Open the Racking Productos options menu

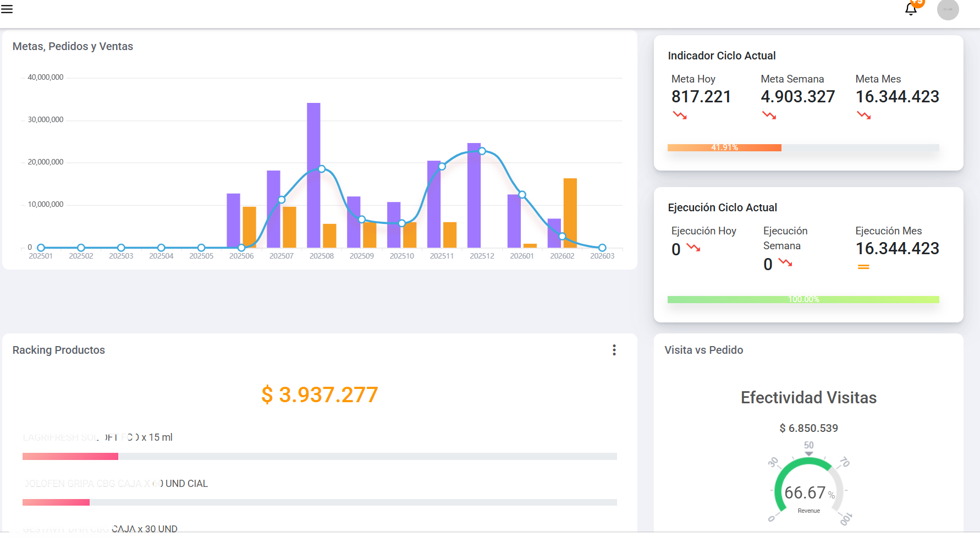coord(614,350)
